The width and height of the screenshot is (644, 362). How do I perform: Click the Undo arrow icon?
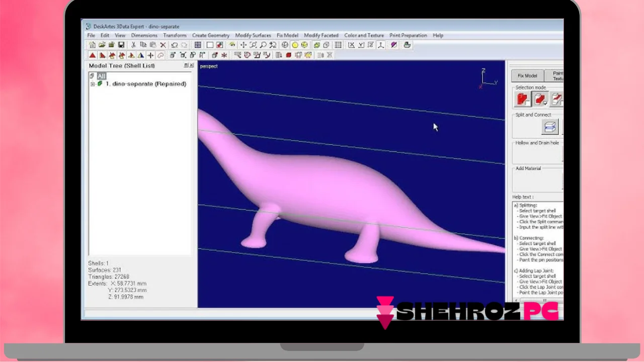coord(174,45)
